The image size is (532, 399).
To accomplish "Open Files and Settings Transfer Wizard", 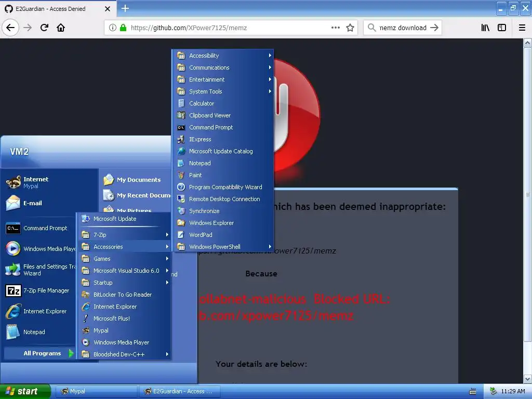I will coord(40,270).
